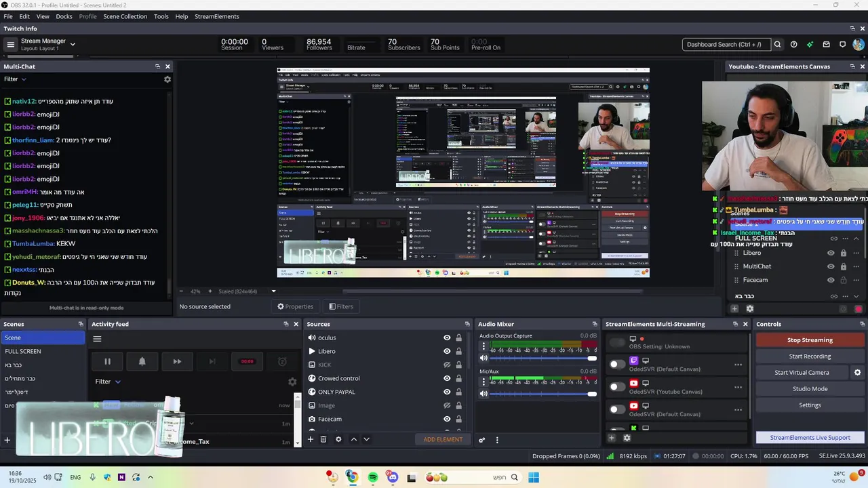Add a new scene with plus icon

[7, 440]
